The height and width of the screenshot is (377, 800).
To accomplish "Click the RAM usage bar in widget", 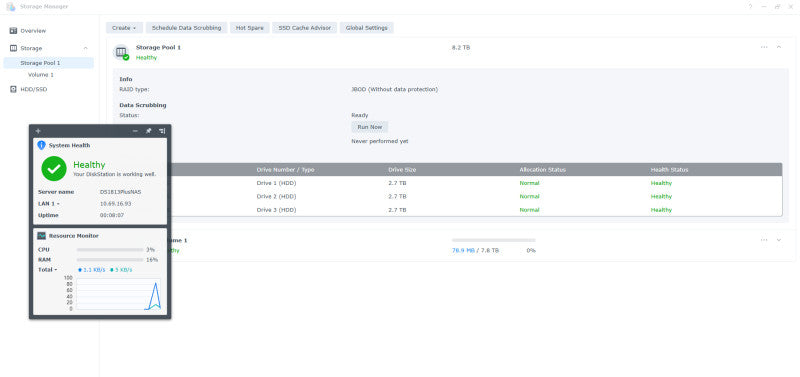I will tap(110, 260).
